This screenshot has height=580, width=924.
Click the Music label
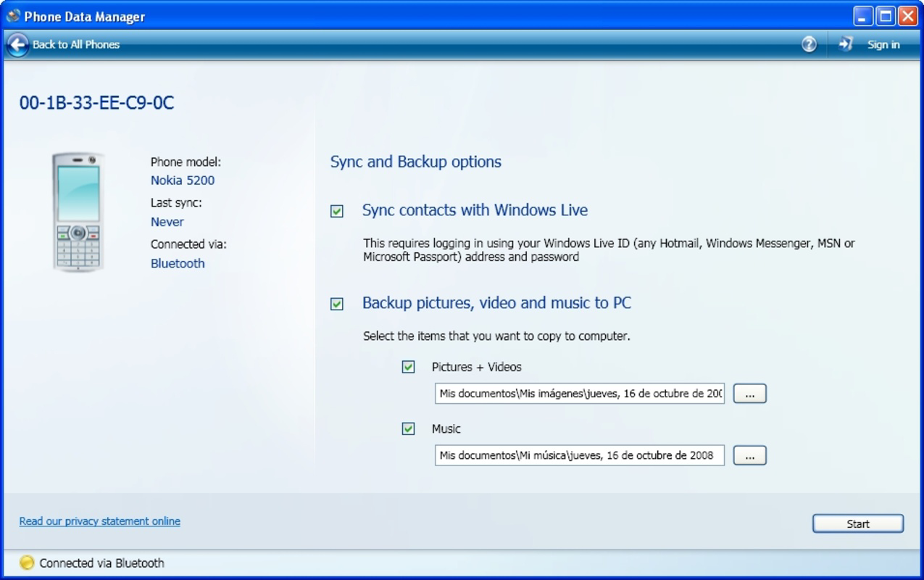click(446, 428)
